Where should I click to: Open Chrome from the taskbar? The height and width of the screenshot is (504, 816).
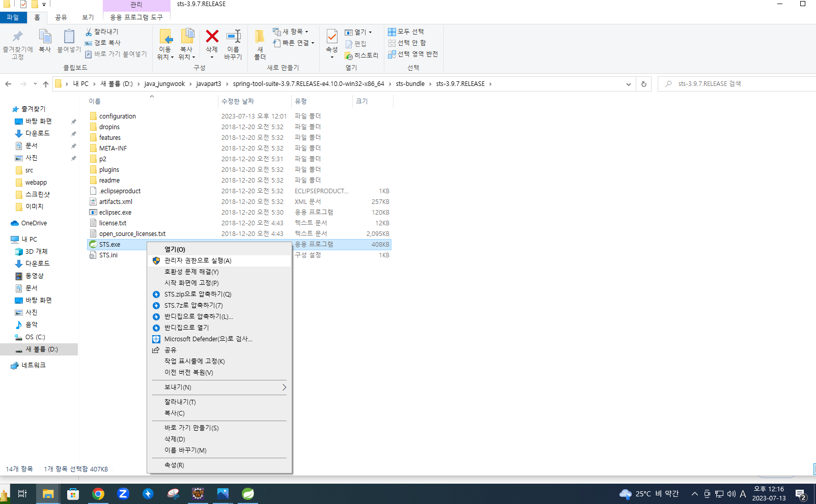[98, 493]
